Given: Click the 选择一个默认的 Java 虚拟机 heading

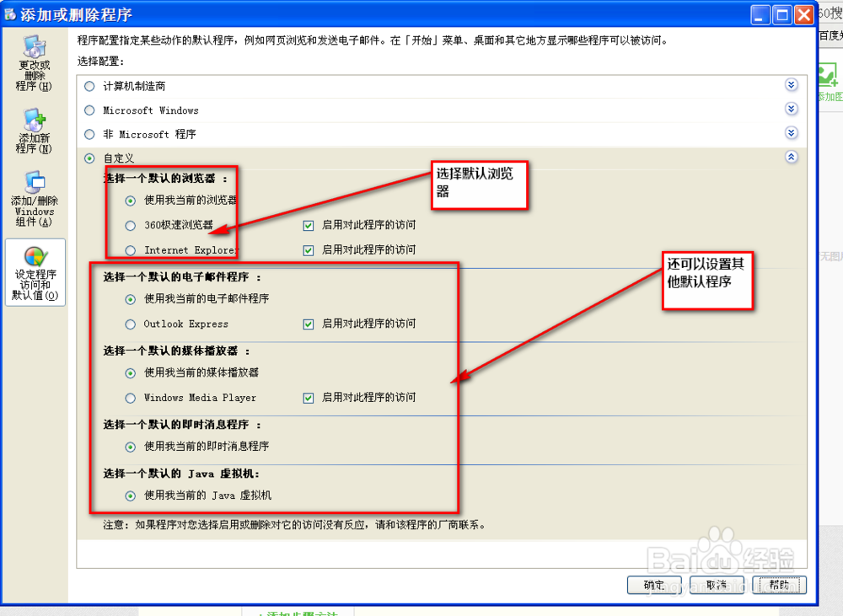Looking at the screenshot, I should pos(181,474).
